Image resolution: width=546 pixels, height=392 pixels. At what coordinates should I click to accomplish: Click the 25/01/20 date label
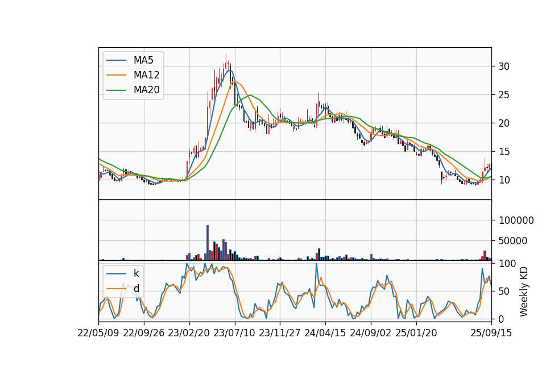click(x=416, y=333)
